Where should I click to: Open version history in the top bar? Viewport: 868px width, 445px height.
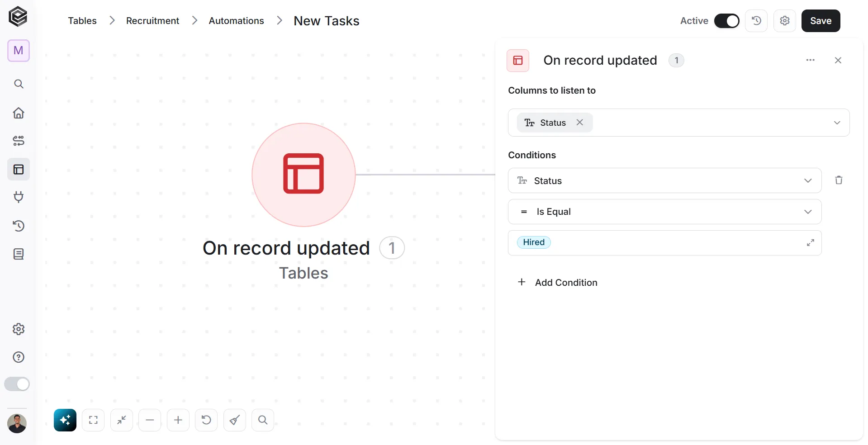click(x=756, y=21)
